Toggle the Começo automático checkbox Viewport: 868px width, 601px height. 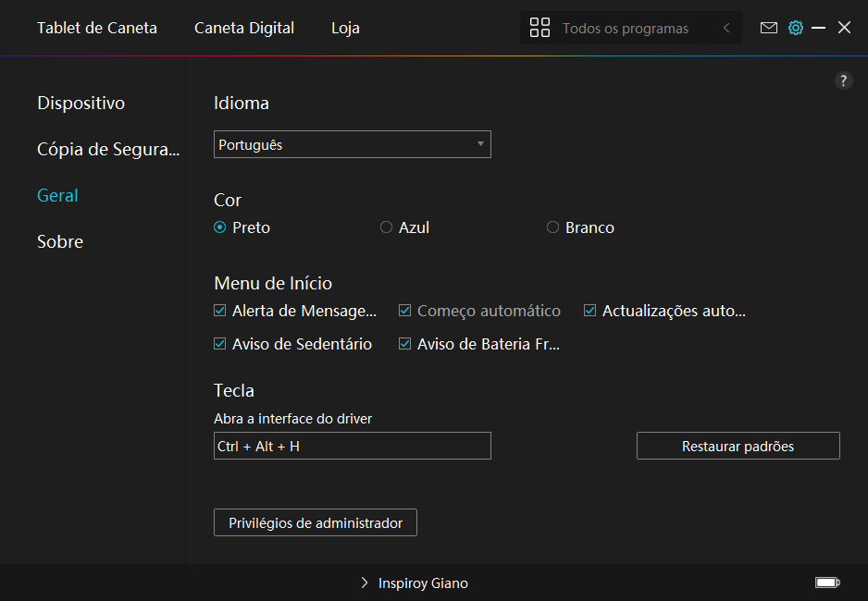(404, 310)
